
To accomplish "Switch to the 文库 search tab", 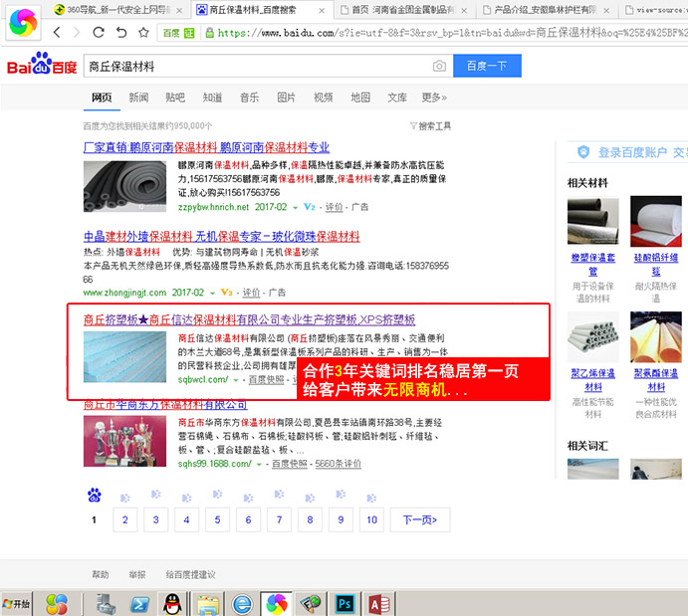I will coord(397,98).
